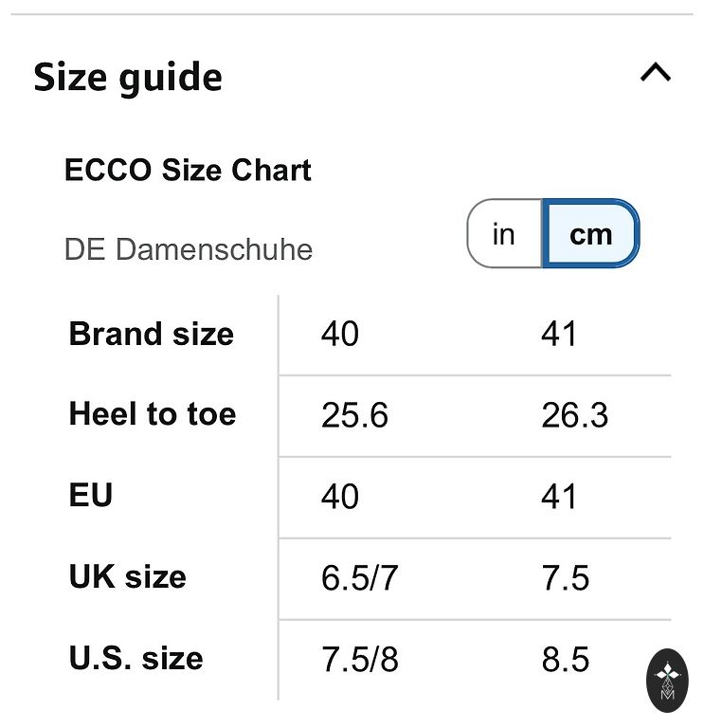
Task: Select the UK size row header
Action: pyautogui.click(x=128, y=577)
